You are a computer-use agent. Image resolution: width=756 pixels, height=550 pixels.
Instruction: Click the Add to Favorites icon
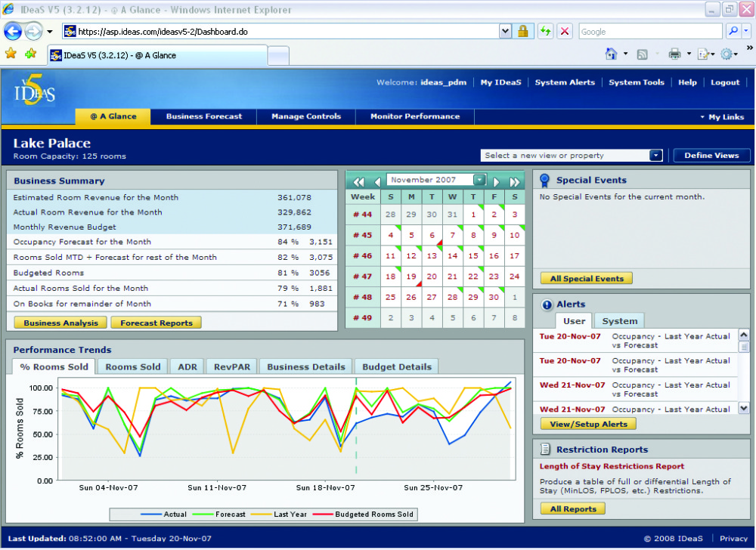(x=31, y=54)
